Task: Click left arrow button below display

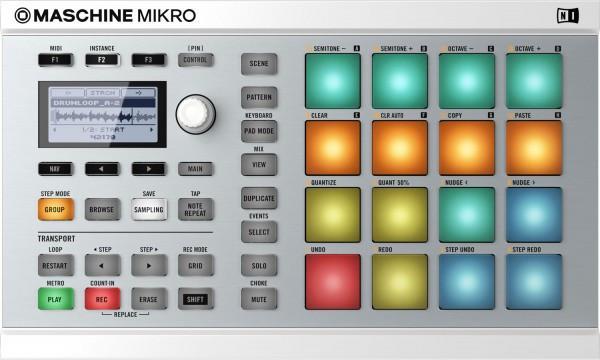Action: coord(102,169)
